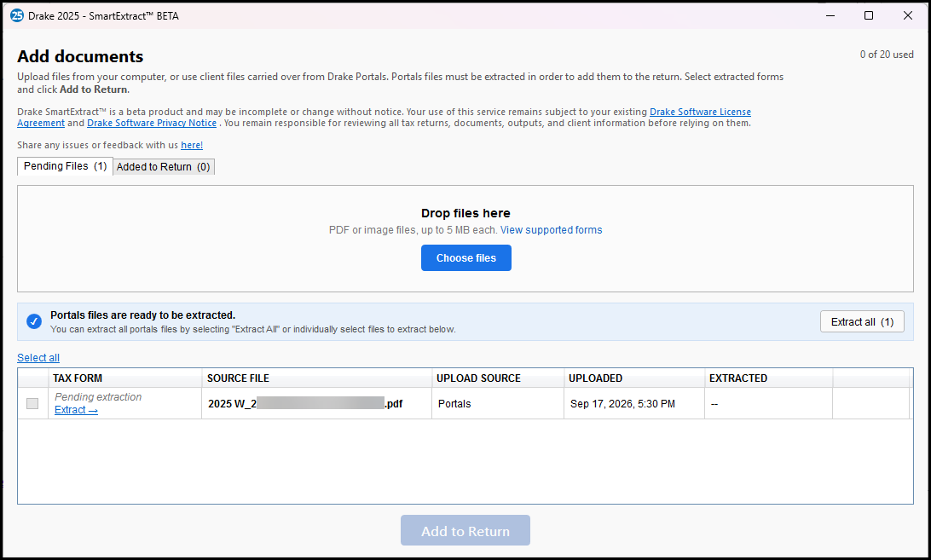Click the Drake 25 app icon
Image resolution: width=931 pixels, height=560 pixels.
coord(17,15)
